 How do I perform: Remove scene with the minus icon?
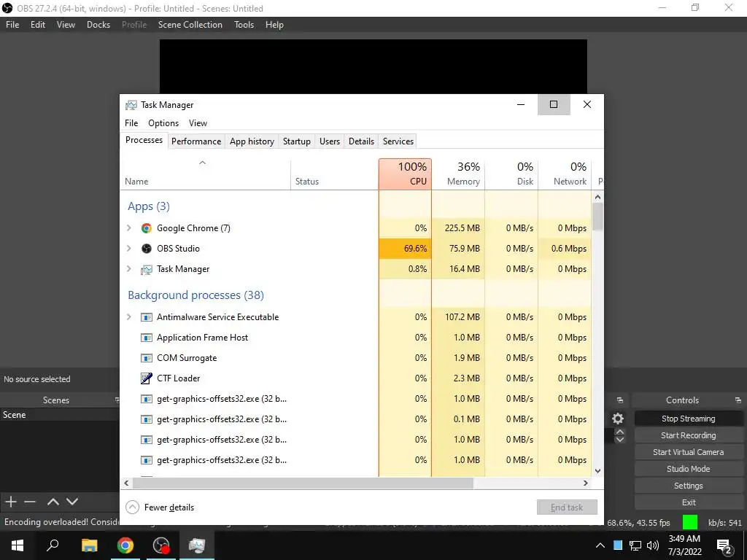click(30, 502)
